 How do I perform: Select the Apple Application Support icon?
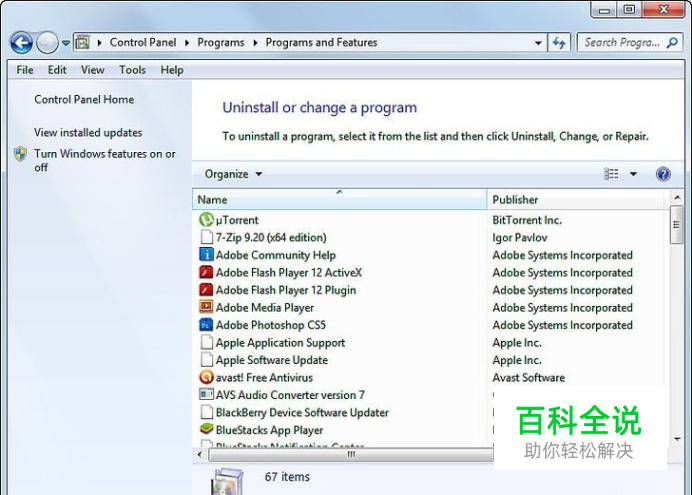[207, 342]
